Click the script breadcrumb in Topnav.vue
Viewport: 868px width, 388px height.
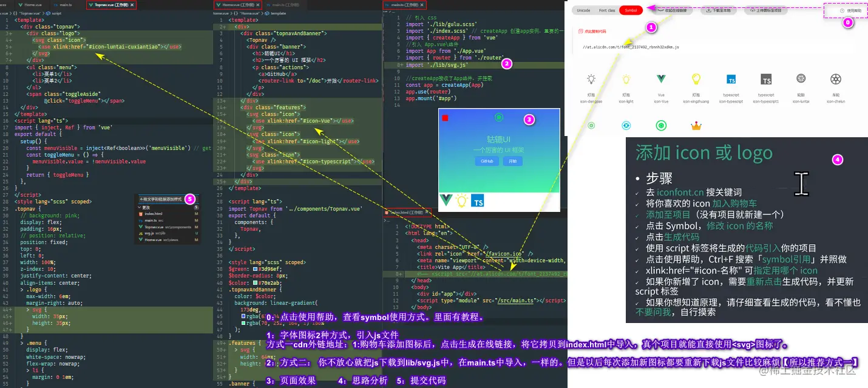point(55,13)
